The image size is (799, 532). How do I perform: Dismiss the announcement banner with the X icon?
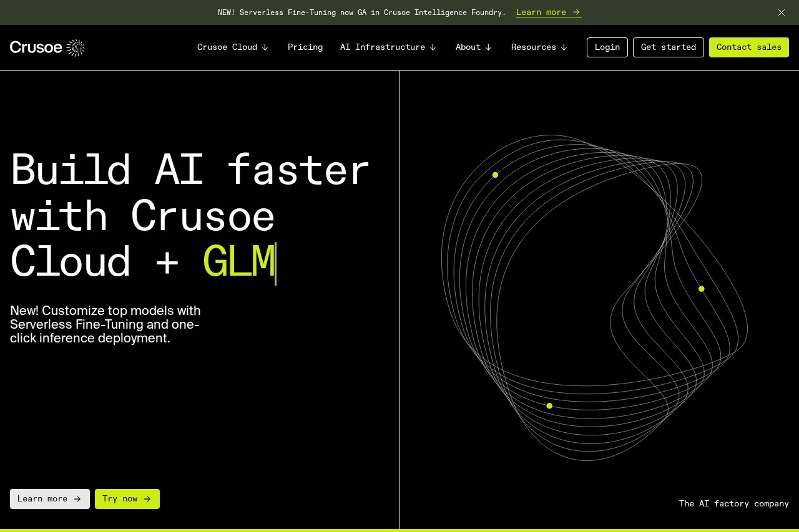coord(782,12)
